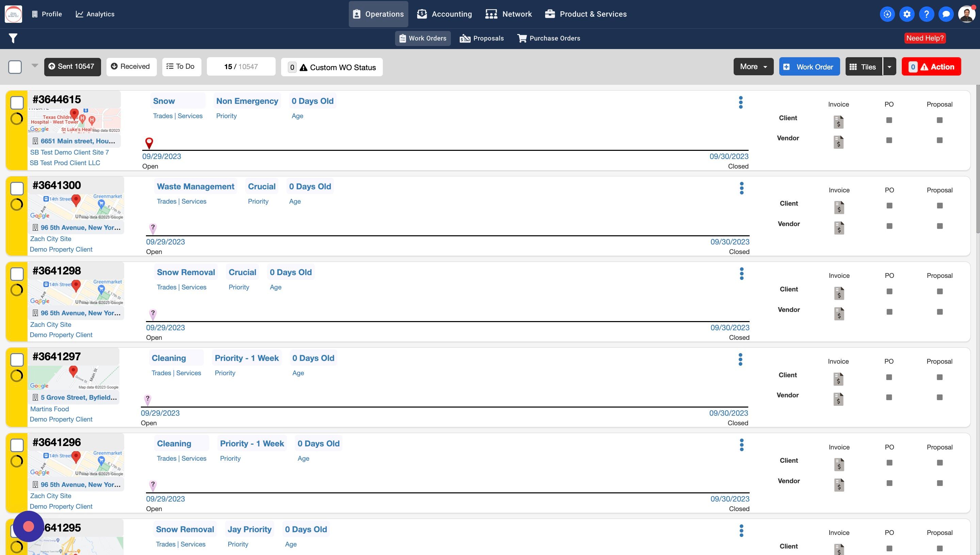Open the filter funnel icon
Image resolution: width=980 pixels, height=555 pixels.
coord(13,38)
